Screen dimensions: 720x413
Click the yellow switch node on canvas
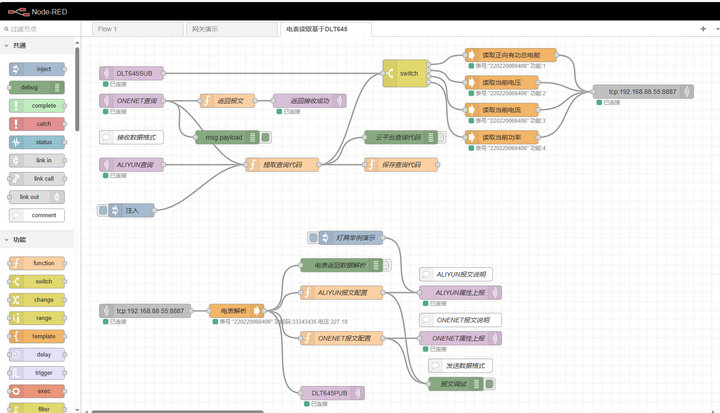[404, 73]
